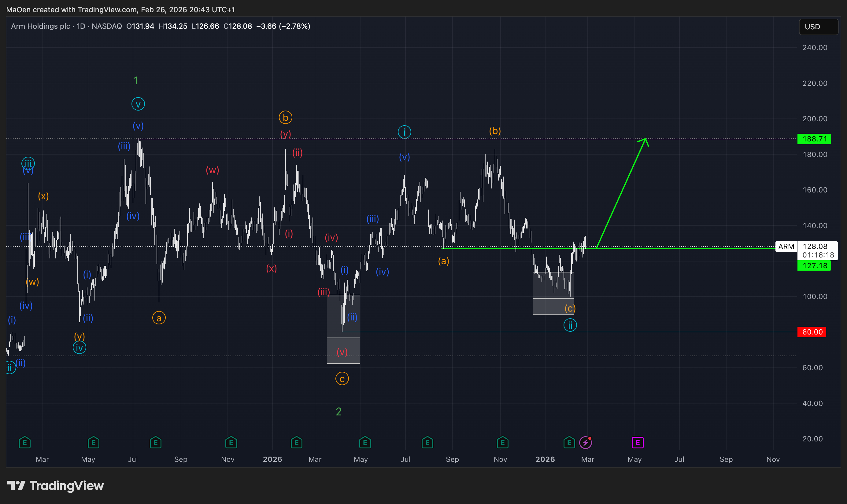Click the green 127.18 price label

[814, 265]
